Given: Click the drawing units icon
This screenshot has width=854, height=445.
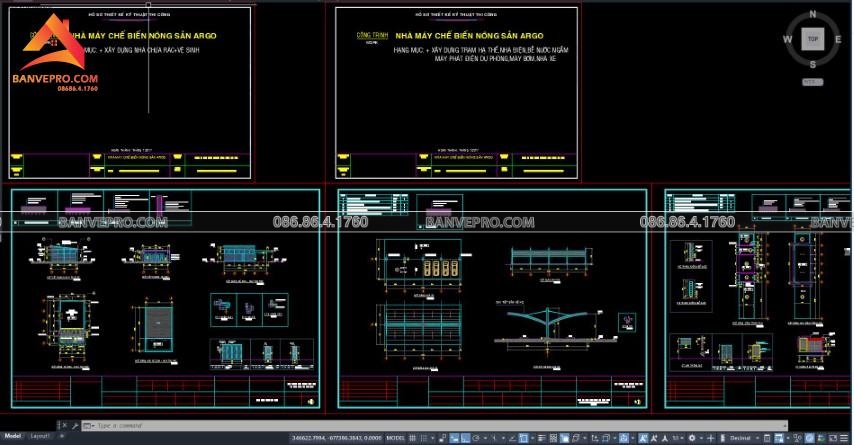Looking at the screenshot, I should coord(723,438).
